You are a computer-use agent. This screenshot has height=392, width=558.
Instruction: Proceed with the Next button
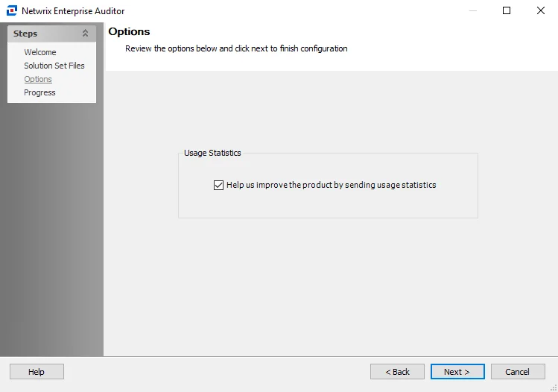457,371
